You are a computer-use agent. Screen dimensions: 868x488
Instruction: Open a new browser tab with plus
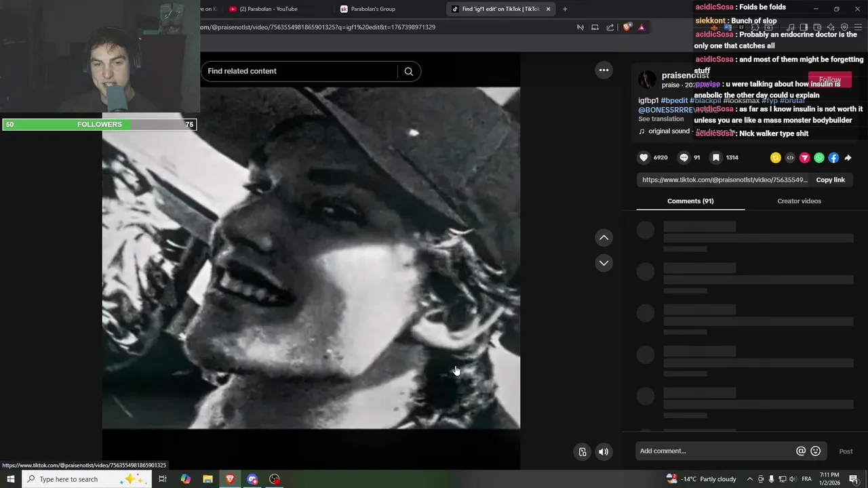565,9
